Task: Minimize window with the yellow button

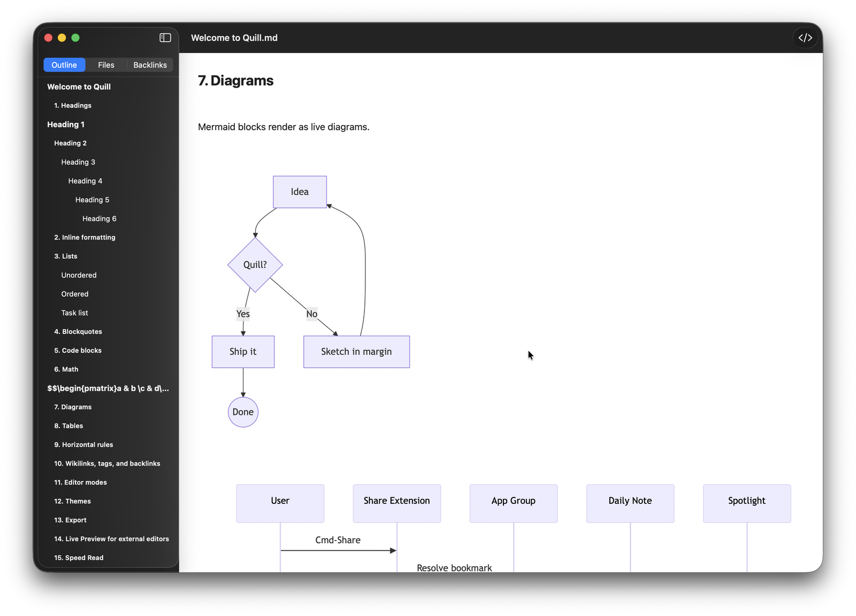Action: (62, 37)
